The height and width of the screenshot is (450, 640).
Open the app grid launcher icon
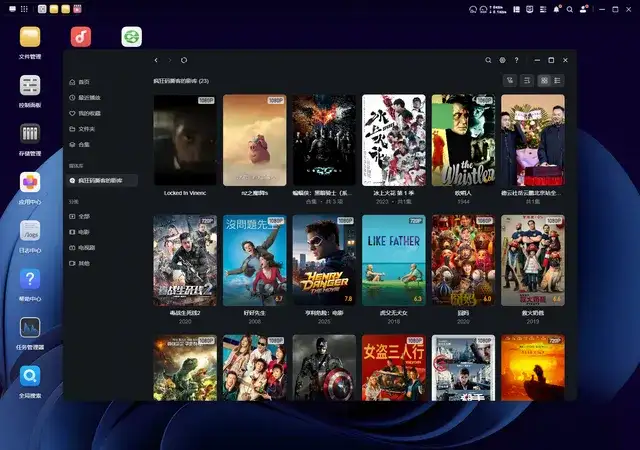click(24, 9)
